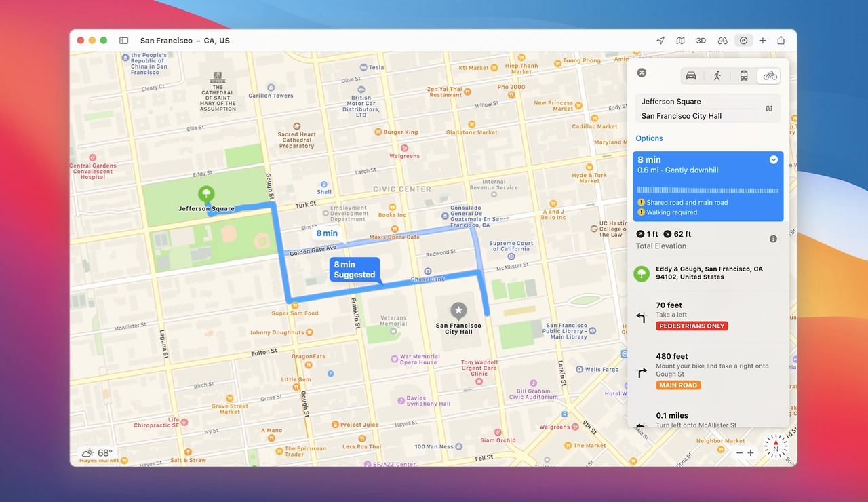Screen dimensions: 868x502
Task: Toggle the directions panel button
Action: [x=744, y=41]
